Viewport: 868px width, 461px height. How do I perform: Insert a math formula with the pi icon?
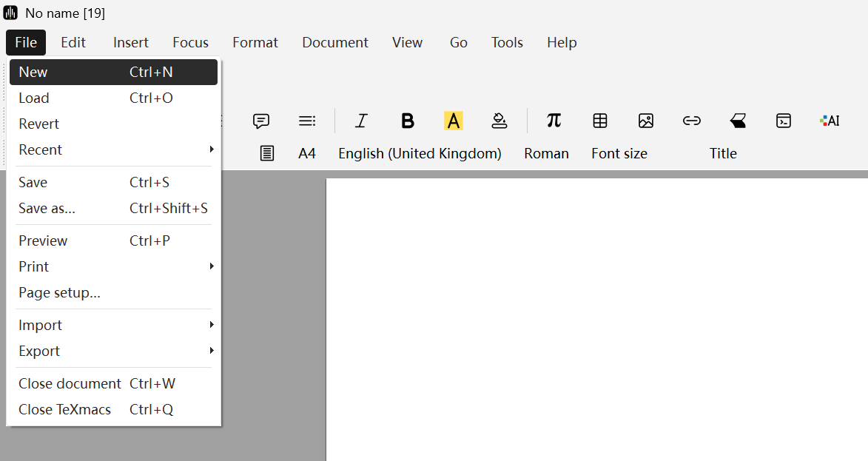[x=554, y=121]
